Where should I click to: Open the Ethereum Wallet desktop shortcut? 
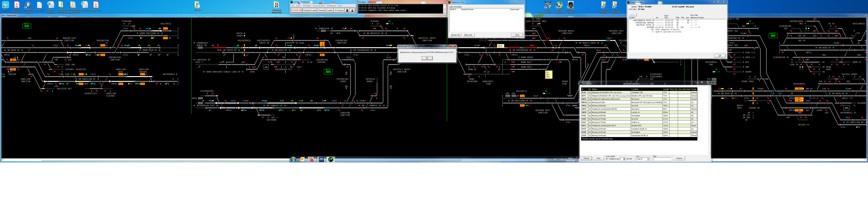(28, 7)
